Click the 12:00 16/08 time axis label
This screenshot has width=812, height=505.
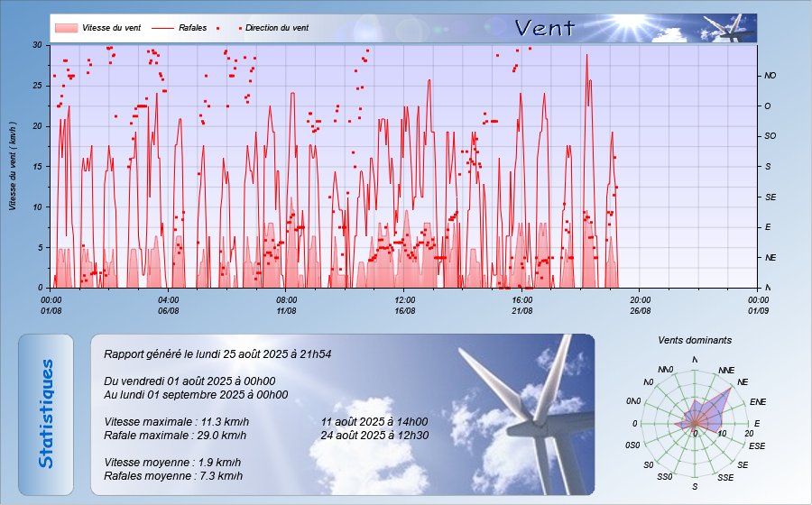[x=405, y=305]
